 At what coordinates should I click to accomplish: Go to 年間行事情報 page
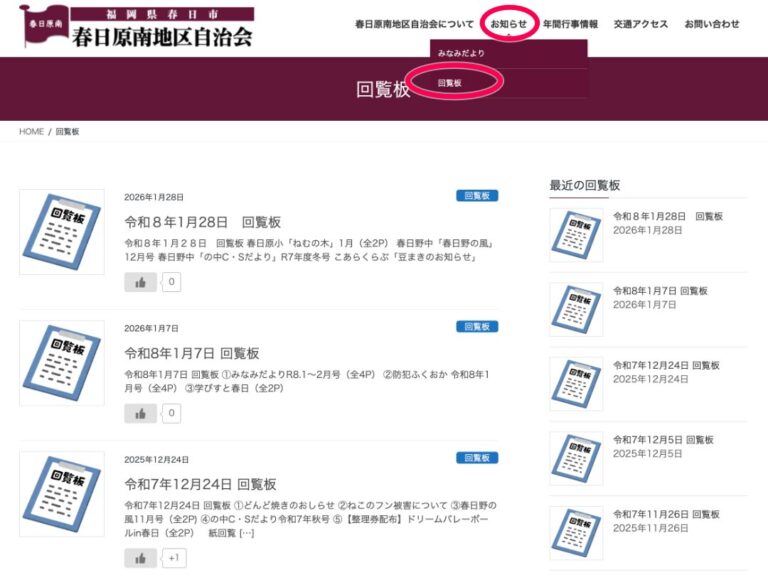[x=570, y=24]
